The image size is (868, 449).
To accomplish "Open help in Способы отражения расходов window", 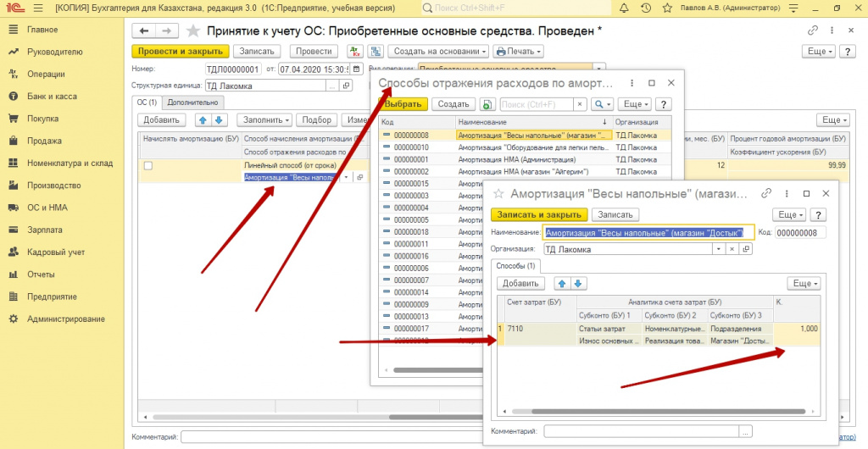I will point(664,104).
